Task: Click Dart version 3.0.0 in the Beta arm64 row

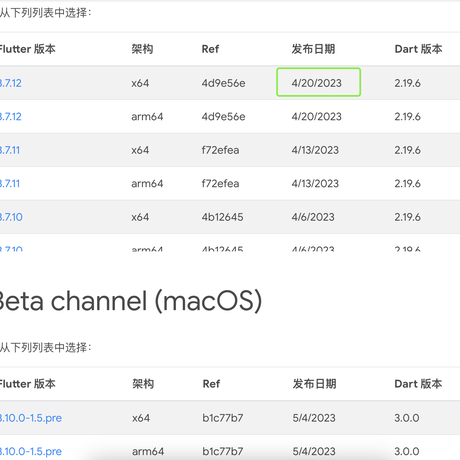Action: coord(407,451)
